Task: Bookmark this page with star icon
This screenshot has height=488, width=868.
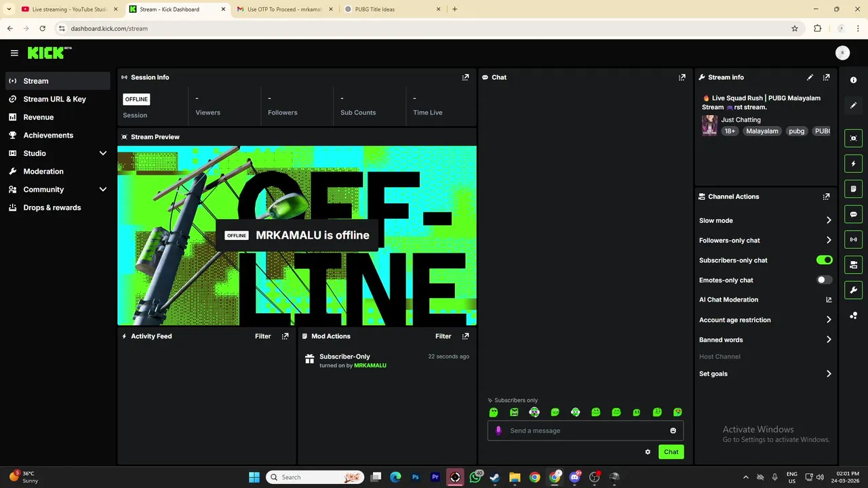Action: pos(795,28)
